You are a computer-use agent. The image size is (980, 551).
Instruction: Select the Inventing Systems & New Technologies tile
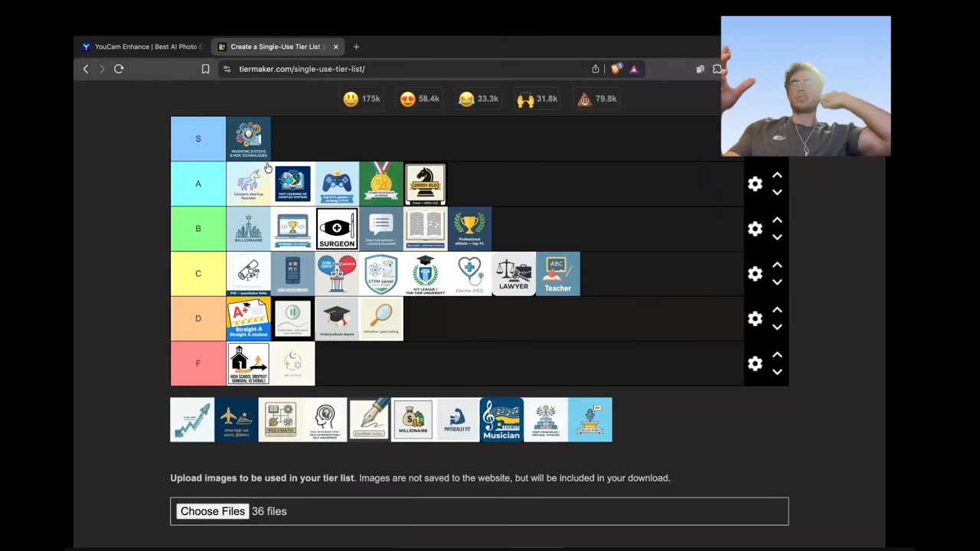[248, 139]
